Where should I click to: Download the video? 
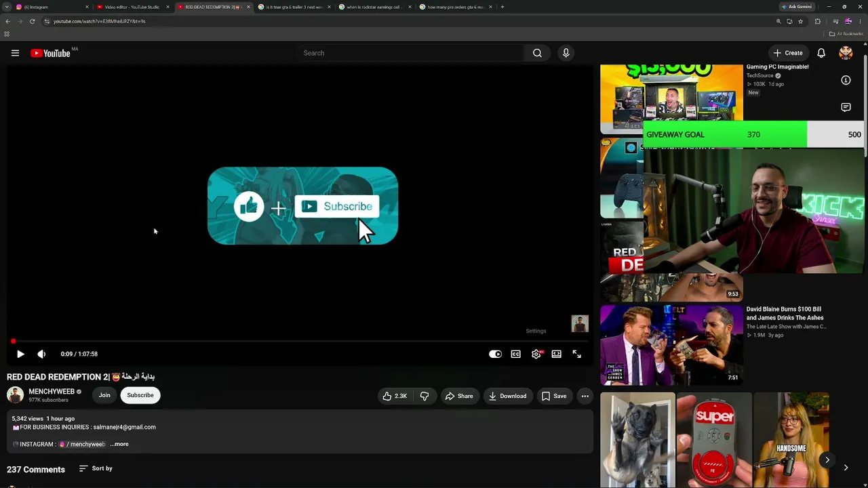[x=507, y=396]
